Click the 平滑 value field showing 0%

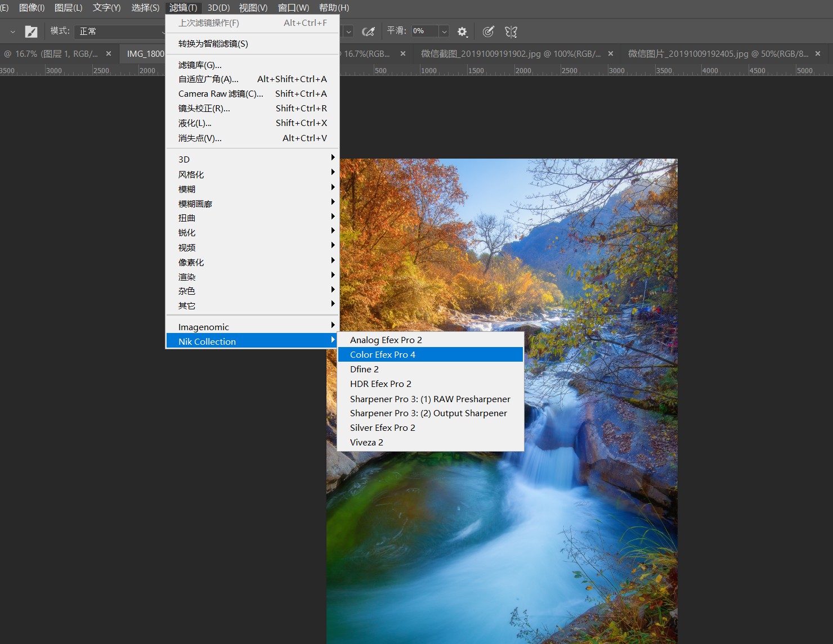coord(425,31)
